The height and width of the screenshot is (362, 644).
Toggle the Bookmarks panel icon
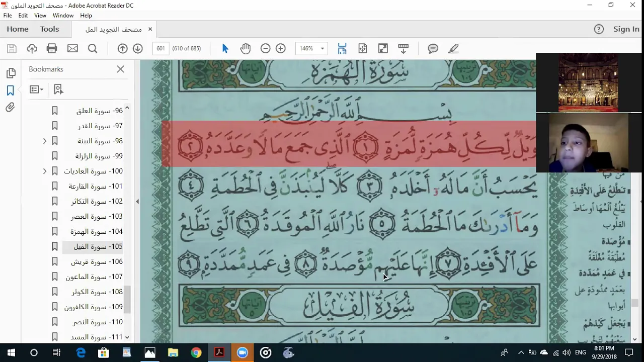pyautogui.click(x=10, y=90)
